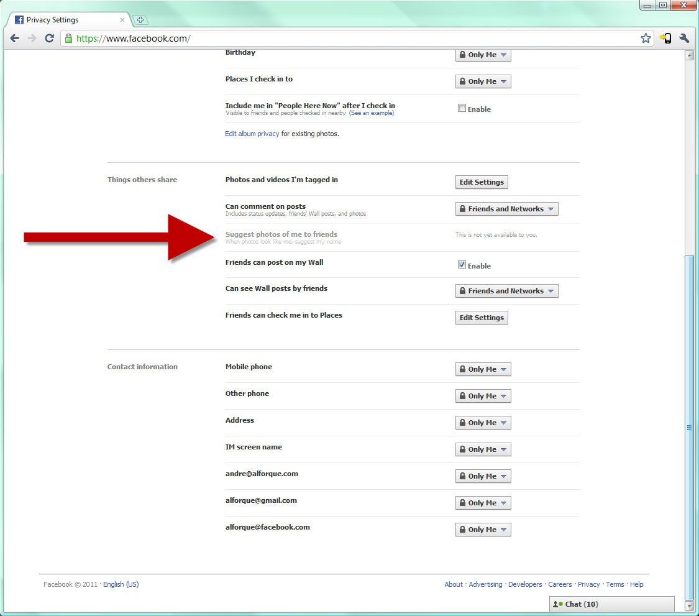Screen dimensions: 699x616
Task: Open the Chat (10) bar
Action: pyautogui.click(x=611, y=604)
